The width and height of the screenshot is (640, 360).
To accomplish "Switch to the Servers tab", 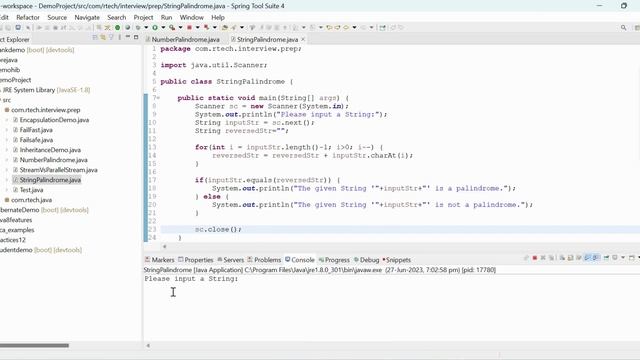I will [231, 260].
